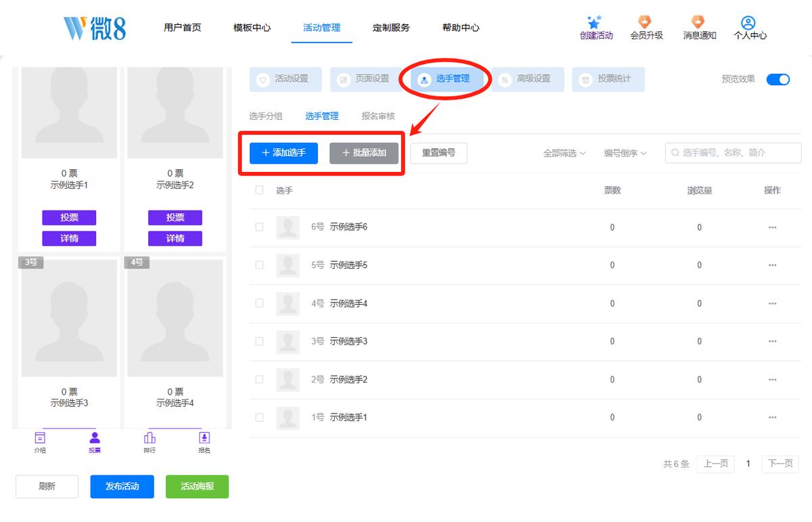812x522 pixels.
Task: Toggle the 预览效果 switch
Action: [778, 79]
